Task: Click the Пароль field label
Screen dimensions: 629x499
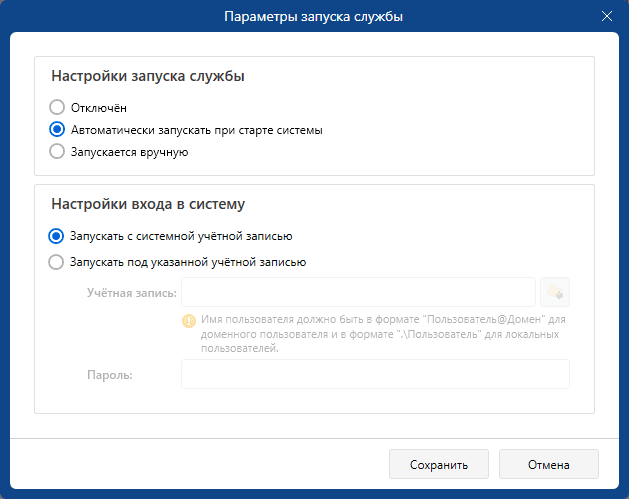Action: point(109,374)
